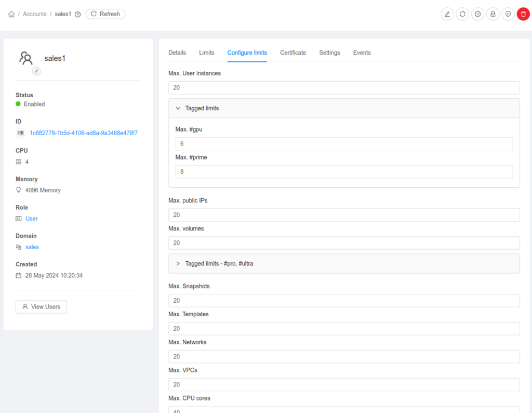Open the User role link
This screenshot has height=413, width=532.
point(32,219)
